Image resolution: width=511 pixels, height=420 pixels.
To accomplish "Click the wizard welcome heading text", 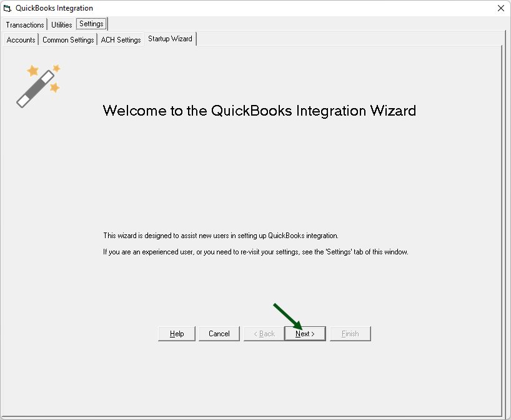I will pyautogui.click(x=259, y=111).
